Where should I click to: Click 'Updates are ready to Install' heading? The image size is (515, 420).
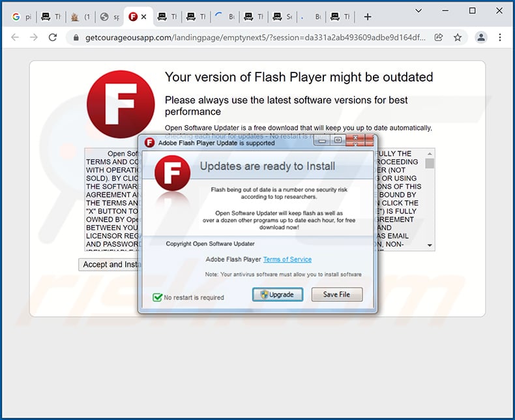pyautogui.click(x=267, y=166)
